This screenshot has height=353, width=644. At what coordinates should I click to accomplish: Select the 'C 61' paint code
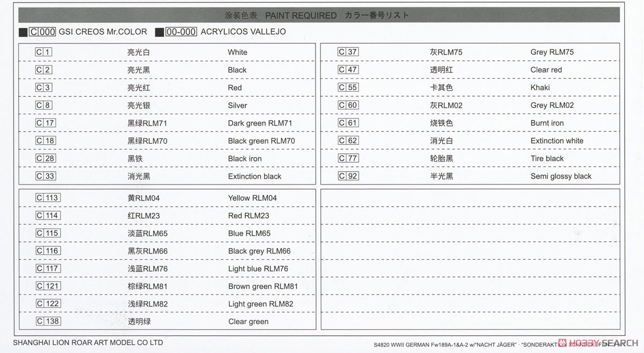(348, 123)
